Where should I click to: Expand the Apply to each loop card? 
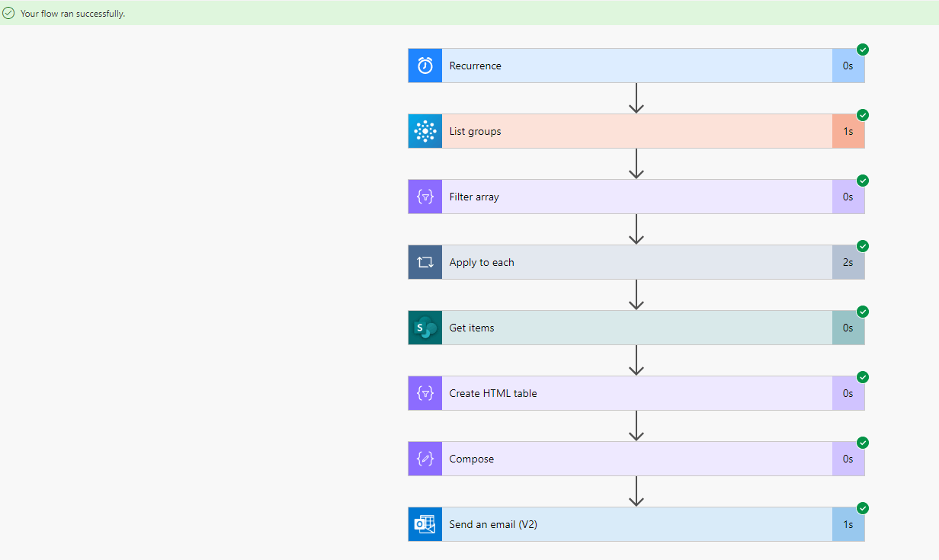coord(636,262)
